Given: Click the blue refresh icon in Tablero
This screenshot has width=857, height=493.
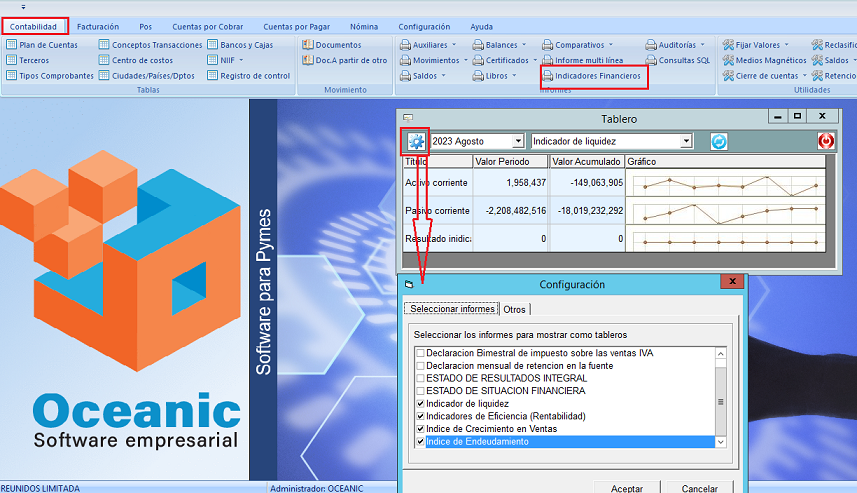Looking at the screenshot, I should click(718, 141).
